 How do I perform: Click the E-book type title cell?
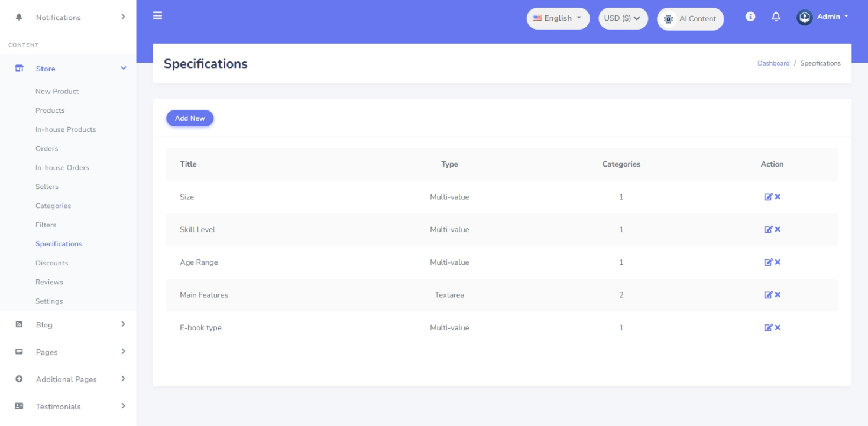(200, 328)
